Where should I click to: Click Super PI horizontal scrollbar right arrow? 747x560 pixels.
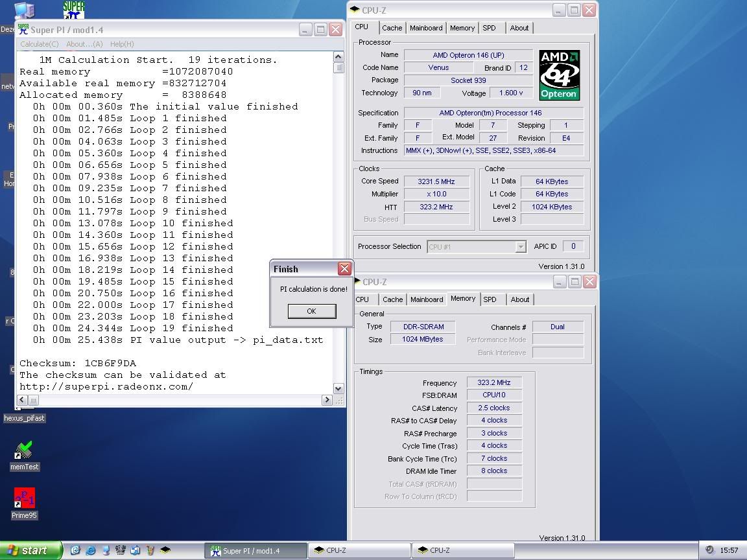(327, 400)
